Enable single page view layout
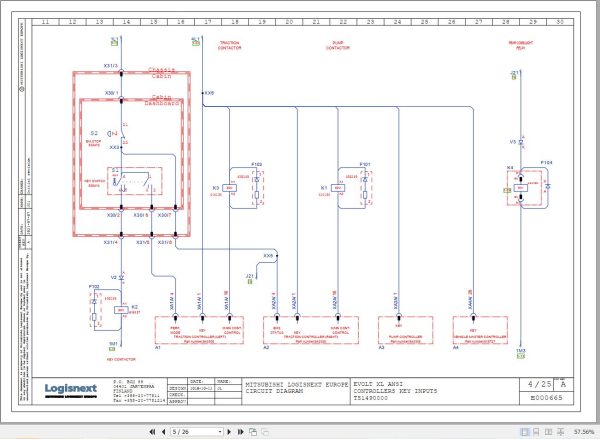The width and height of the screenshot is (600, 439). pos(524,432)
